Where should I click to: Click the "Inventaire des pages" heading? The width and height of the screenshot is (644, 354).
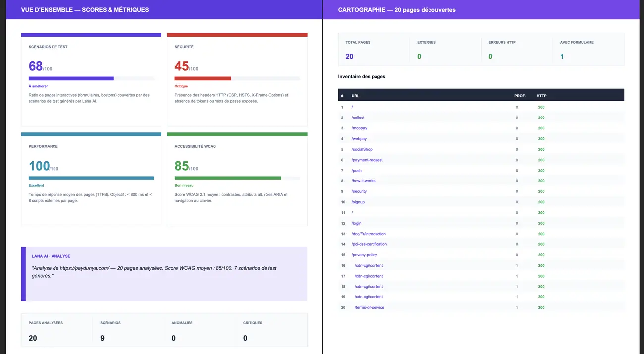[x=362, y=77]
